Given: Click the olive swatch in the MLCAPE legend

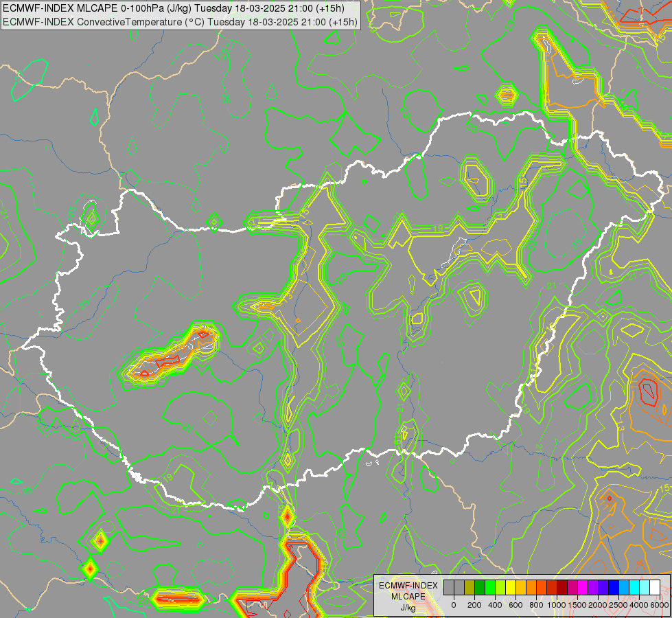Looking at the screenshot, I should pos(470,588).
